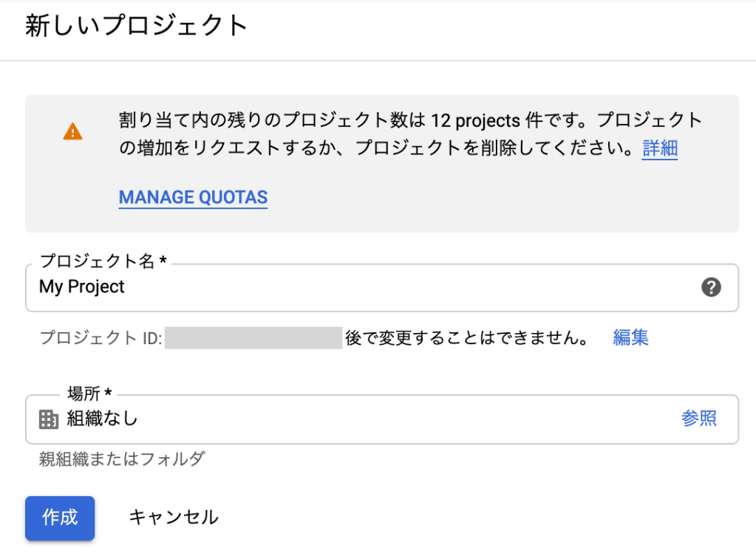The height and width of the screenshot is (556, 756).
Task: Click the プロジェクト ID: label
Action: (101, 338)
